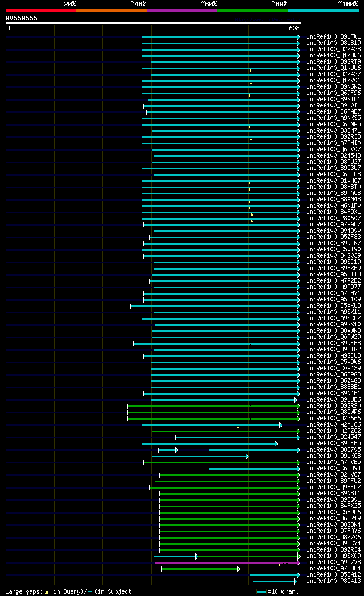Screen dimensions: 364x596
Task: Select the label UniRef100_Q9ZR33
Action: pyautogui.click(x=333, y=137)
